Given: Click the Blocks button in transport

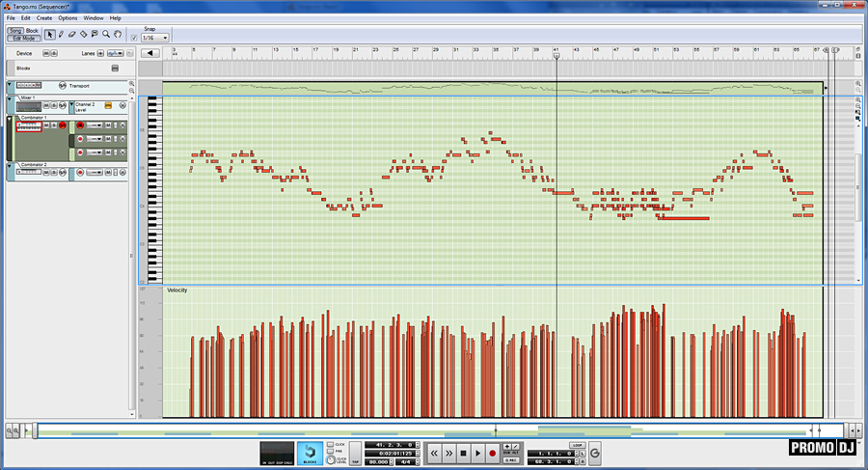Looking at the screenshot, I should pos(310,454).
